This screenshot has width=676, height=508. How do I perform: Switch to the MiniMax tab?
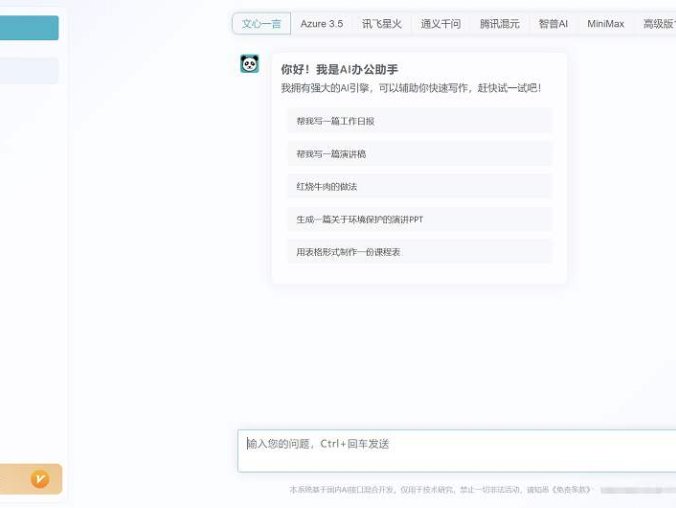pyautogui.click(x=606, y=24)
